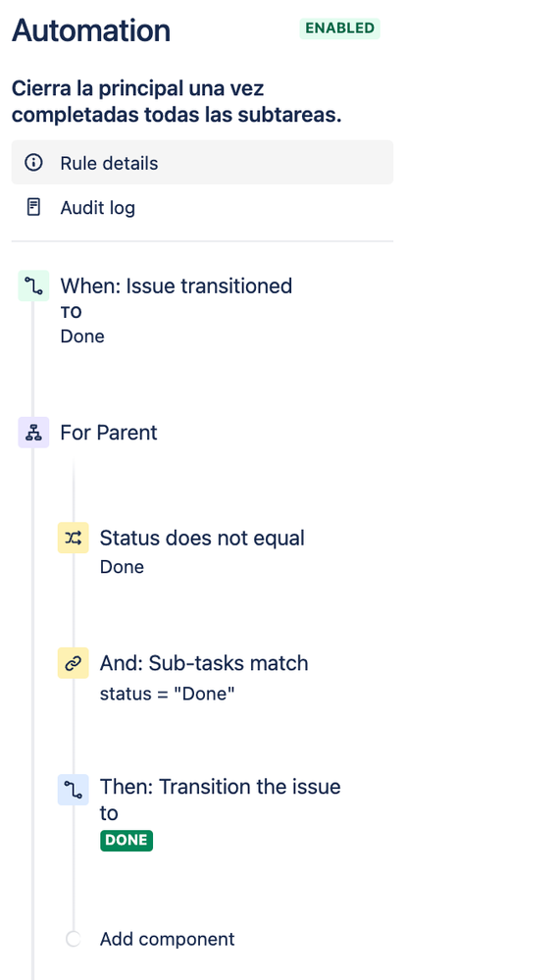The image size is (558, 980).
Task: Select the For Parent branch icon
Action: point(33,433)
